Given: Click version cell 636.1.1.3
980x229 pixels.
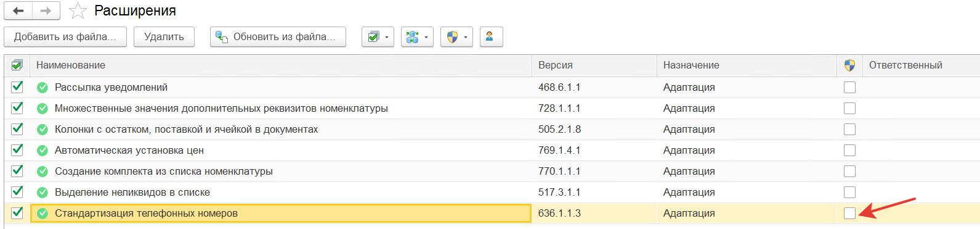Looking at the screenshot, I should coord(559,214).
